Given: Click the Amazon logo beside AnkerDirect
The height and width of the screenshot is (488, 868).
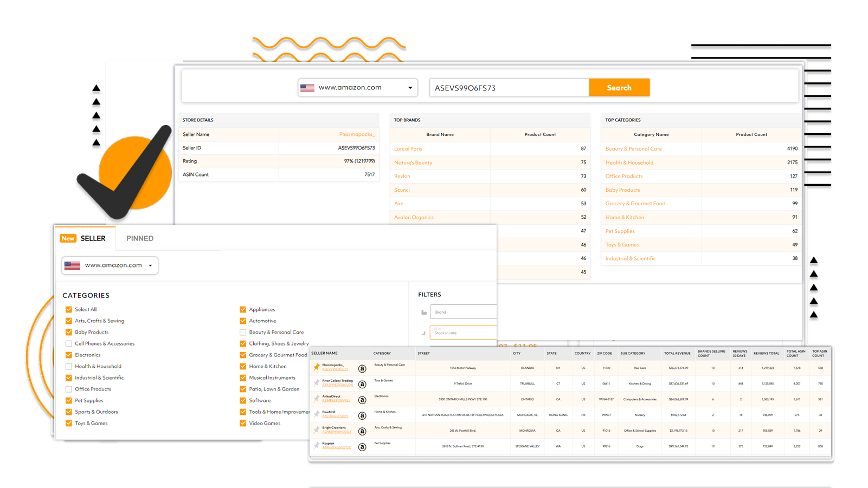Looking at the screenshot, I should [x=362, y=399].
